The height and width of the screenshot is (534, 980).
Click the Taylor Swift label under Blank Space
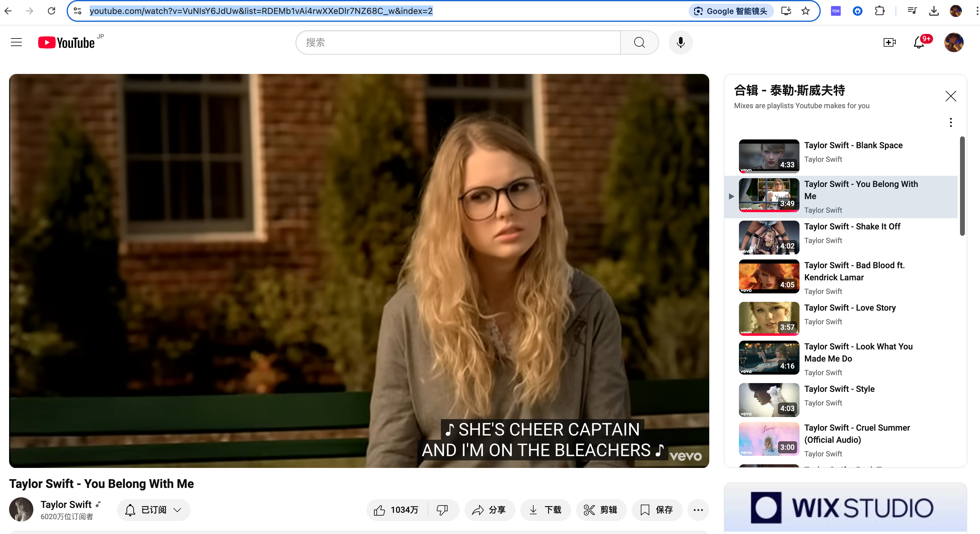coord(823,159)
